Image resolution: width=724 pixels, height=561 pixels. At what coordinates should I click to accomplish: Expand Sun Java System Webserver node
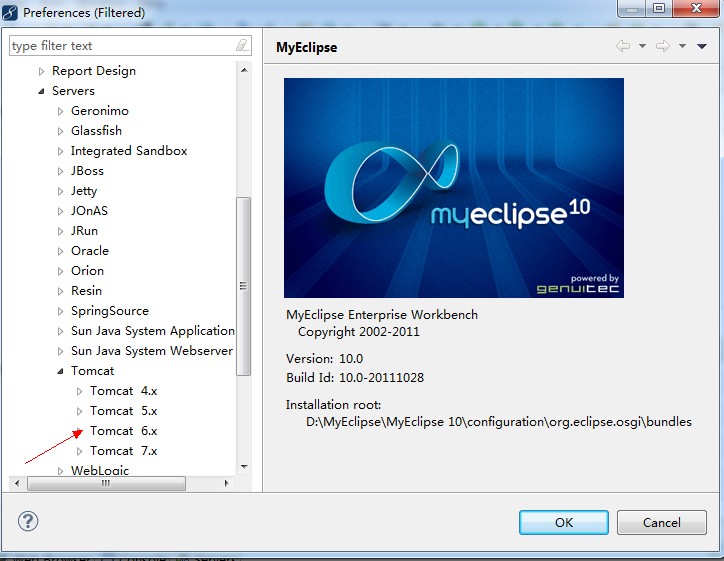[x=60, y=351]
